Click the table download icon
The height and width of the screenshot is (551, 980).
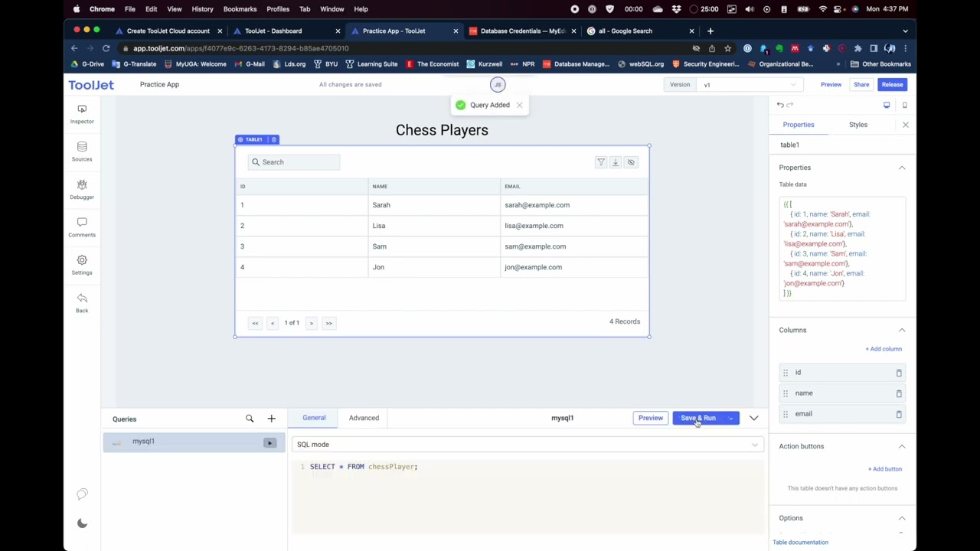coord(616,162)
